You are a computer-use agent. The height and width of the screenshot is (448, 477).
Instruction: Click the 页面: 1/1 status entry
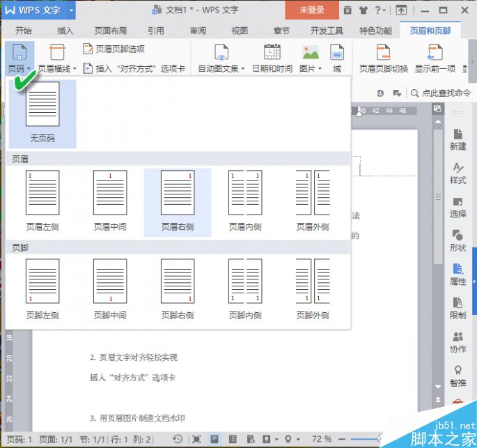[56, 440]
